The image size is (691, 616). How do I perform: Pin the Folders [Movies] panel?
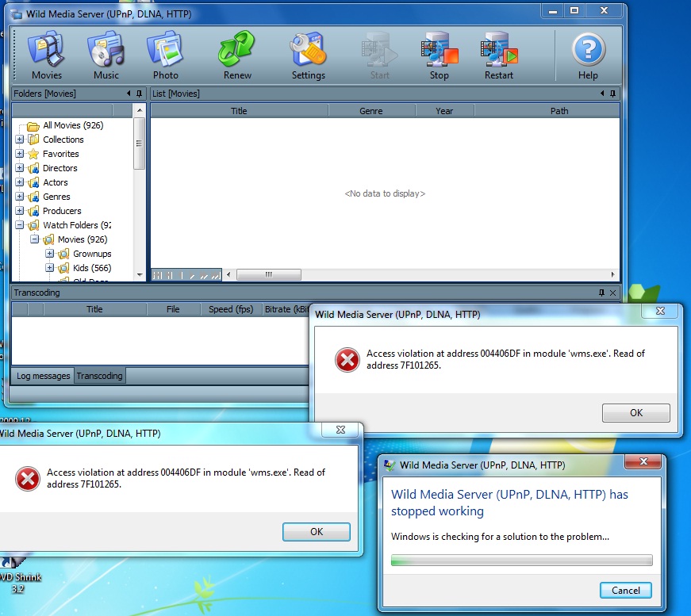(x=140, y=94)
